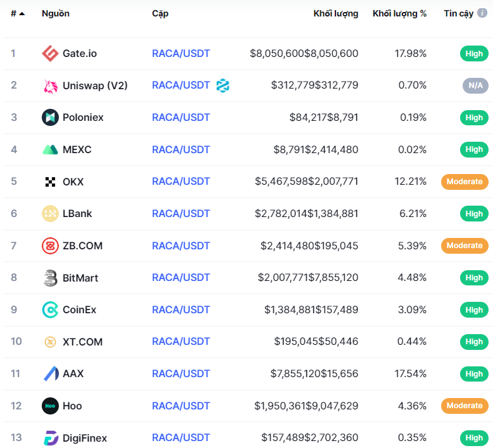Click the AAX exchange name
Viewport: 493px width, 448px height.
[73, 374]
